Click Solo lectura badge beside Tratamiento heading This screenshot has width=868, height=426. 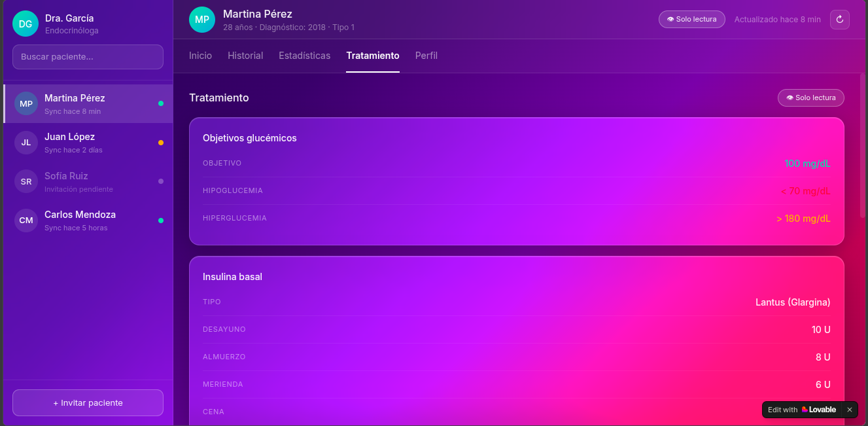[811, 98]
